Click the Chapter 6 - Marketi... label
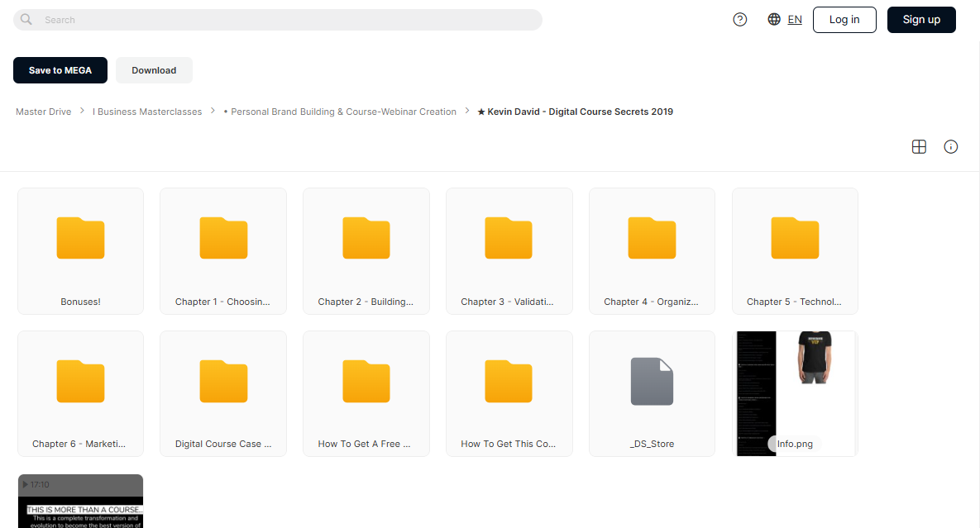Viewport: 980px width, 528px height. tap(79, 444)
